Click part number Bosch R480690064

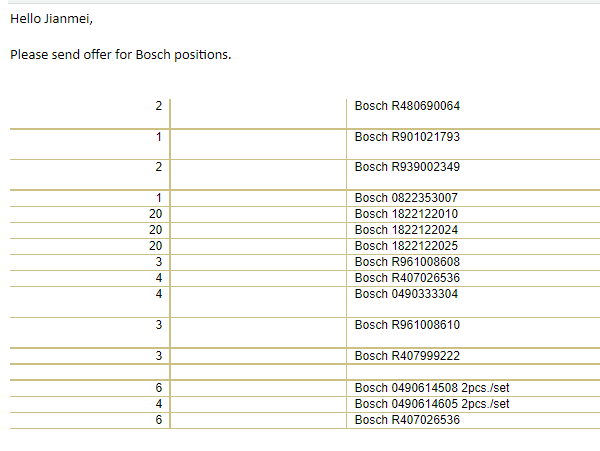click(407, 106)
